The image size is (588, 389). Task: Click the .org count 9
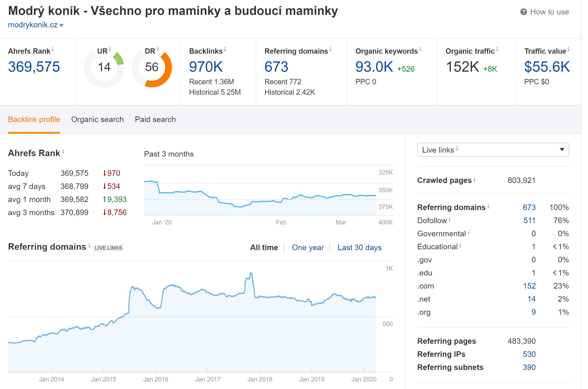533,312
